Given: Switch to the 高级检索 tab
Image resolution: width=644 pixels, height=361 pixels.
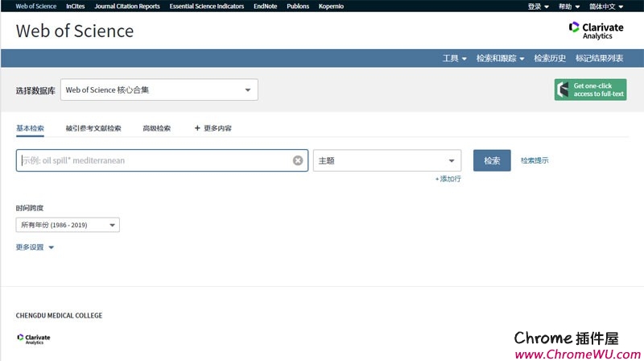Looking at the screenshot, I should point(157,128).
